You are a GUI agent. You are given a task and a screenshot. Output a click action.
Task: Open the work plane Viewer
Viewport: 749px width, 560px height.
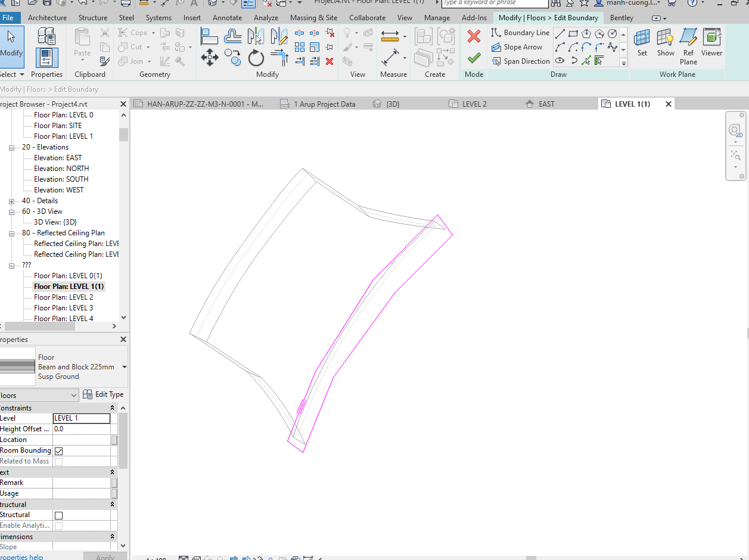711,43
